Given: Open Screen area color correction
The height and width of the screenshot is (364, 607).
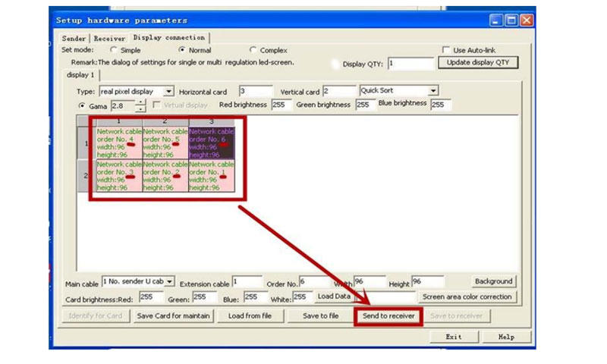Looking at the screenshot, I should [467, 297].
